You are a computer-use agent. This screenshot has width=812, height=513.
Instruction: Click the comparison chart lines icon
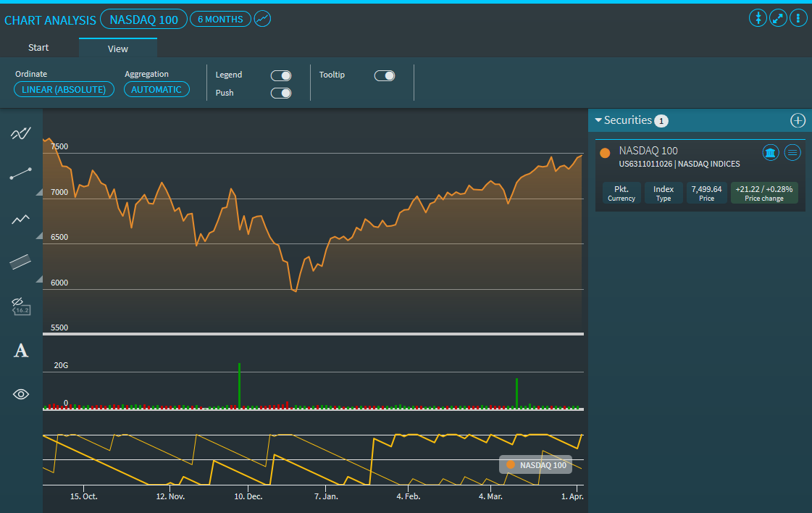pos(20,133)
